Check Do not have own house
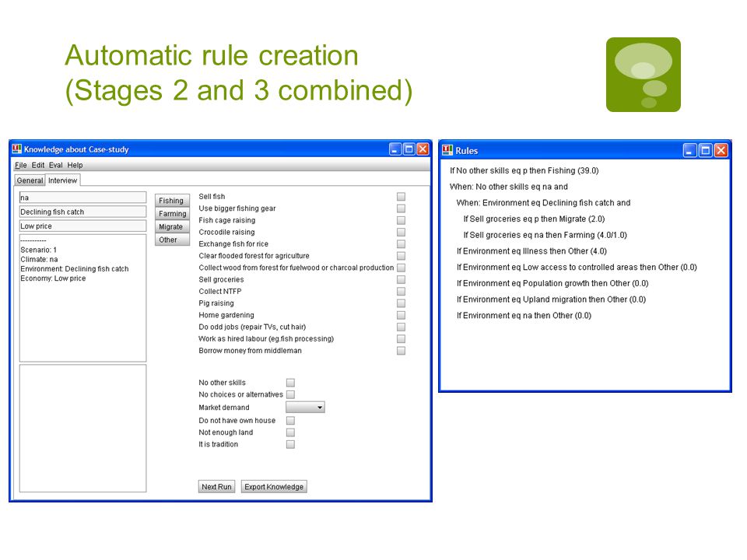Image resolution: width=747 pixels, height=560 pixels. [x=290, y=421]
